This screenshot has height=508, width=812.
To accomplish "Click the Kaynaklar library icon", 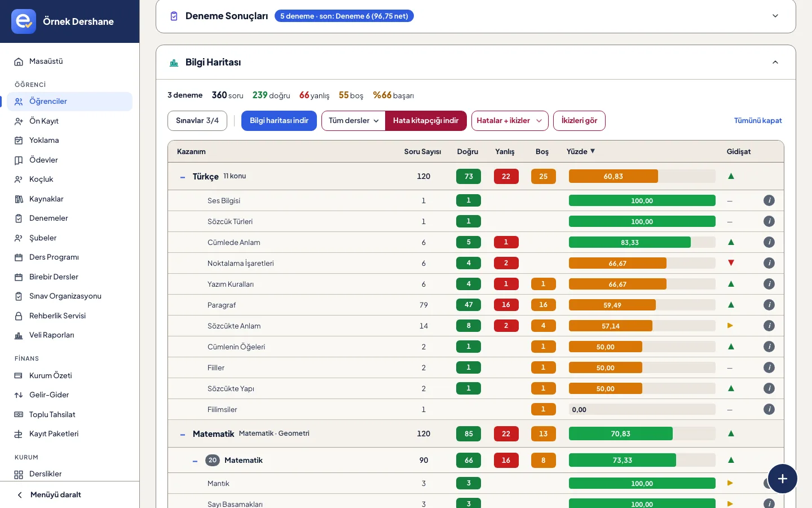I will point(19,199).
